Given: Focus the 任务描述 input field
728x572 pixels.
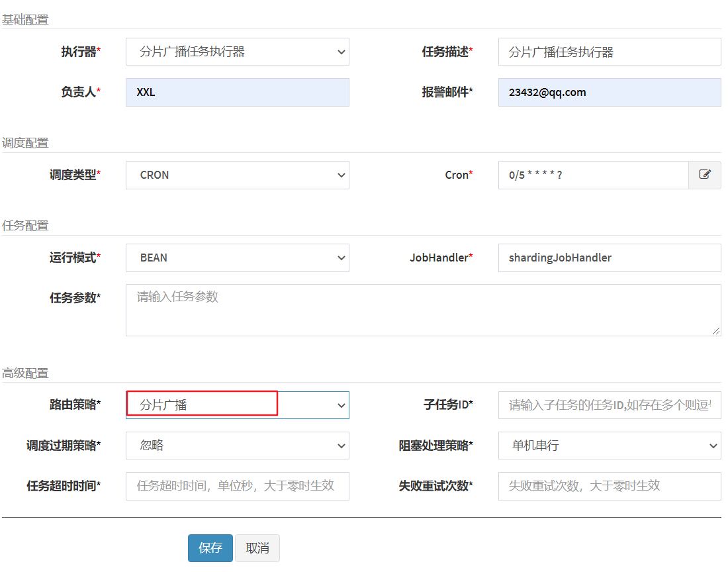Looking at the screenshot, I should pyautogui.click(x=610, y=52).
